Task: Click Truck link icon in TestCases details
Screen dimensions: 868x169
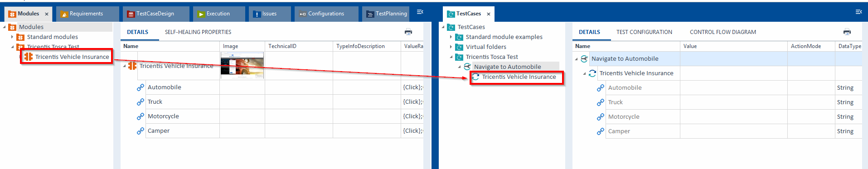Action: coord(601,102)
